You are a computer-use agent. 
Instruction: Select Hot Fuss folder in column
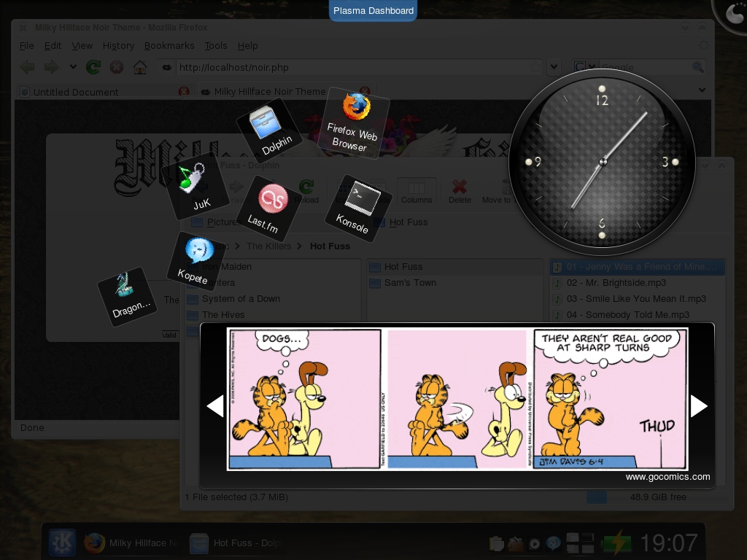click(x=455, y=267)
